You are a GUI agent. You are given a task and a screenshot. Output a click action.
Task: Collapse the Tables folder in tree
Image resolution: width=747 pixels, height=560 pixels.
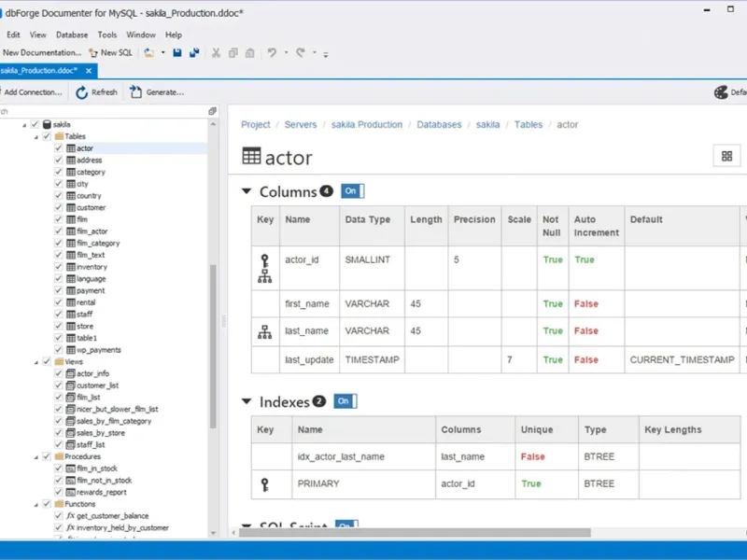36,136
